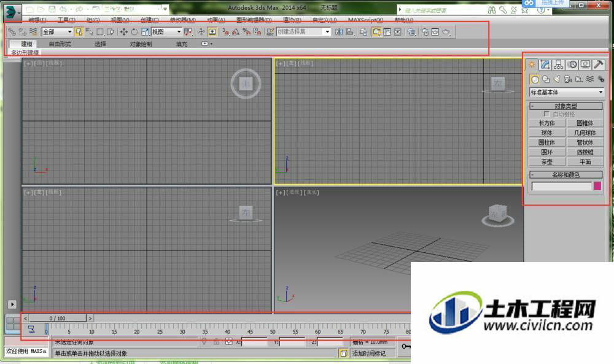614x364 pixels.
Task: Choose the Rectangular Selection Region tool
Action: point(100,32)
